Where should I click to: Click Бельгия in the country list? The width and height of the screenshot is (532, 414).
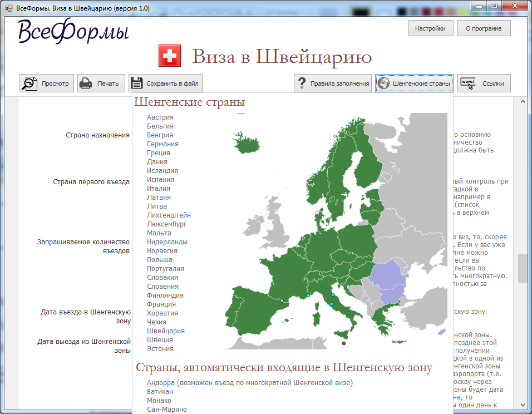pyautogui.click(x=160, y=126)
